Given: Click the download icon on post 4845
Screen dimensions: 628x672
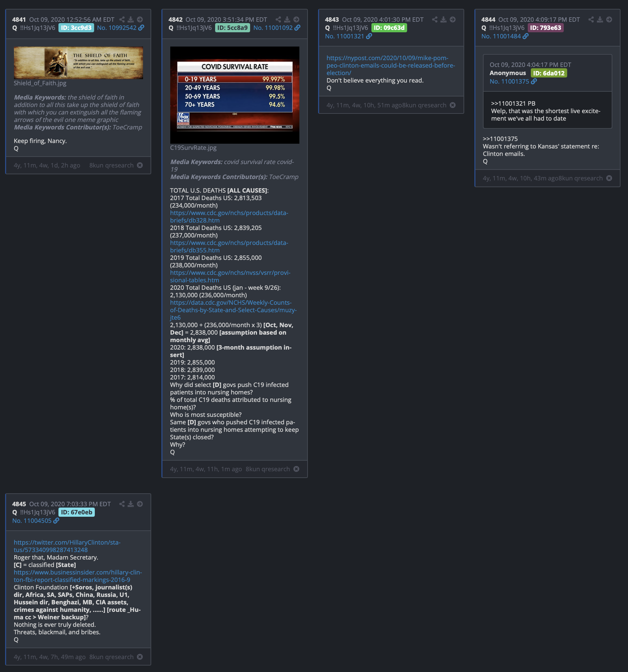Looking at the screenshot, I should coord(130,504).
